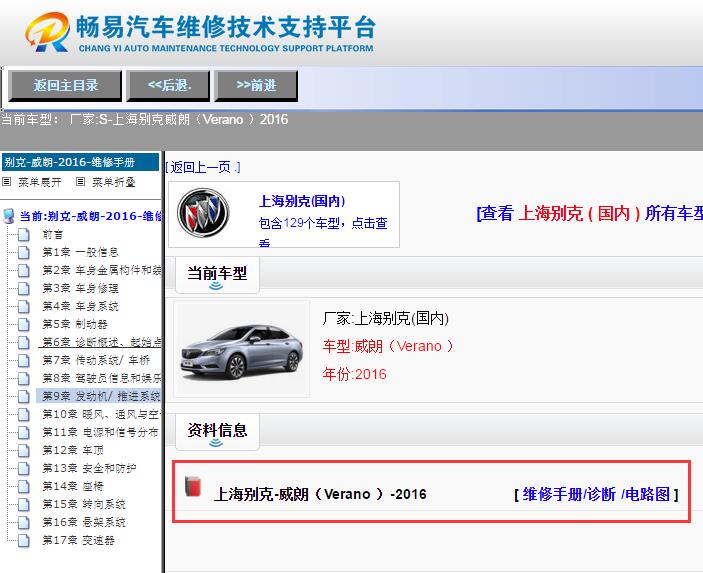This screenshot has width=703, height=573.
Task: Select the 当前车型 tab
Action: pos(217,274)
